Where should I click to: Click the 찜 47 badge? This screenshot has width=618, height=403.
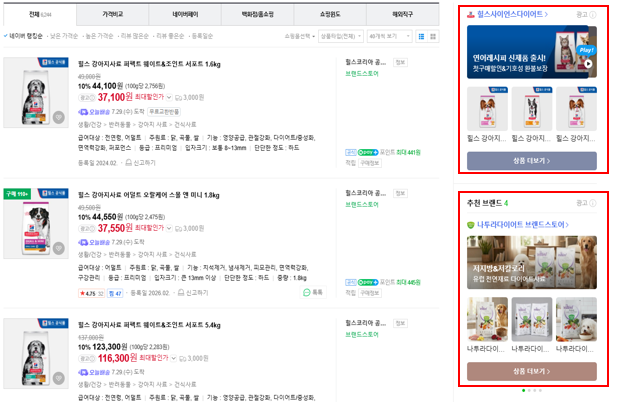(115, 293)
